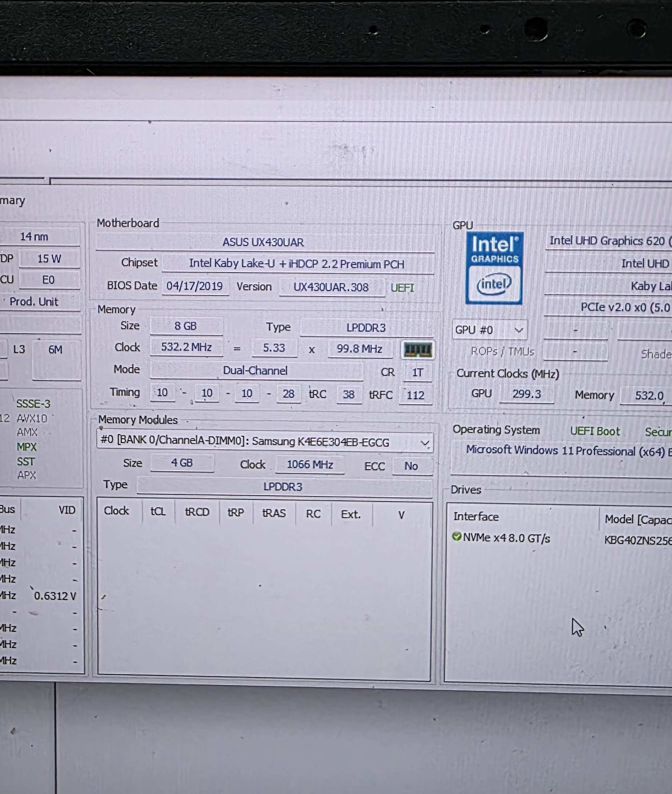
Task: Click the UEFI Boot indicator
Action: [595, 431]
